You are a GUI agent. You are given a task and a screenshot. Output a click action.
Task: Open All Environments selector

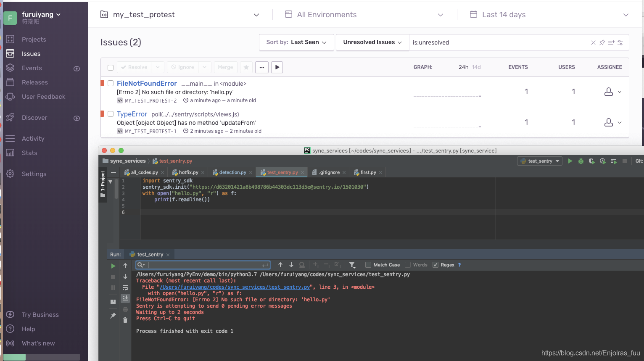364,15
